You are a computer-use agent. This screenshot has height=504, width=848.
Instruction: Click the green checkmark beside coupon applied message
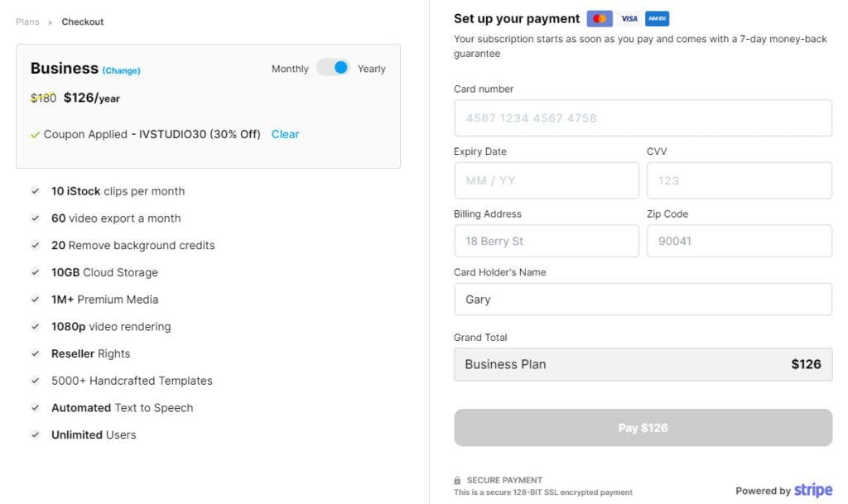coord(33,133)
